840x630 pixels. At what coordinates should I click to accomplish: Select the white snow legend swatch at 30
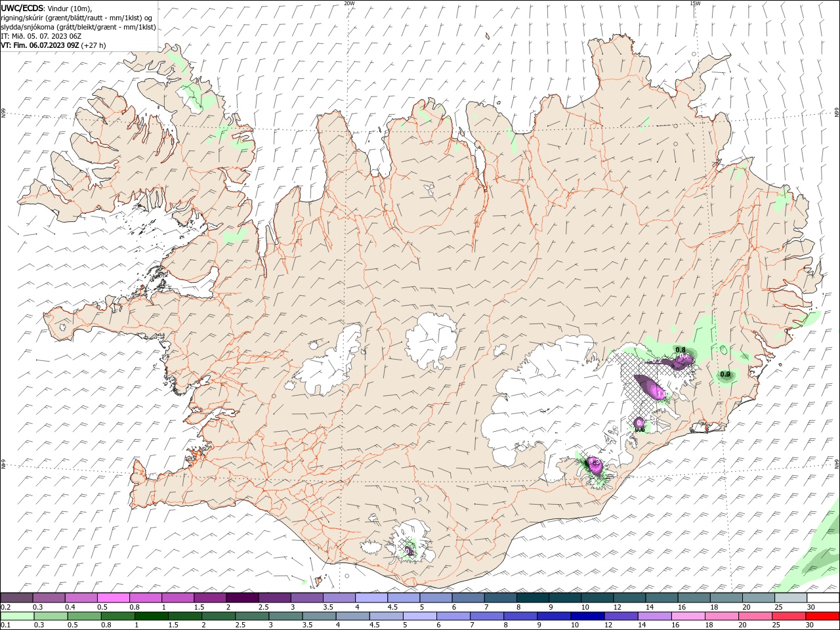(x=823, y=598)
